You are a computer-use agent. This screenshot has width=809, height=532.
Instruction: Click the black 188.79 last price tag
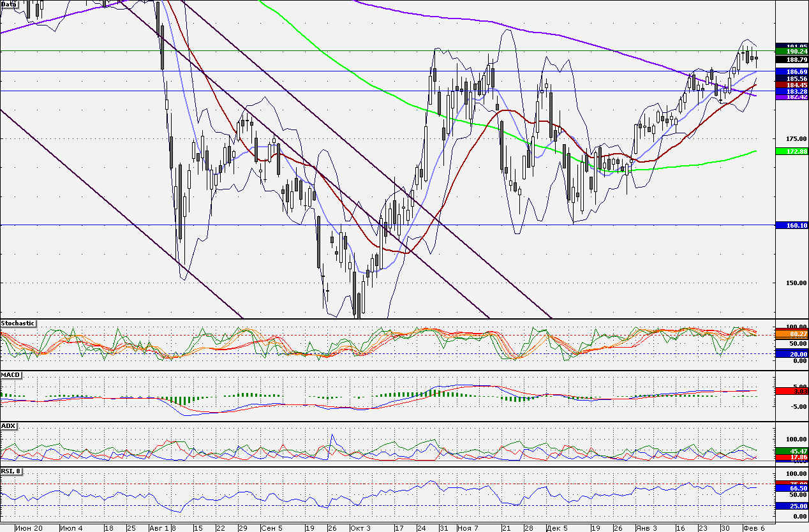click(x=792, y=59)
